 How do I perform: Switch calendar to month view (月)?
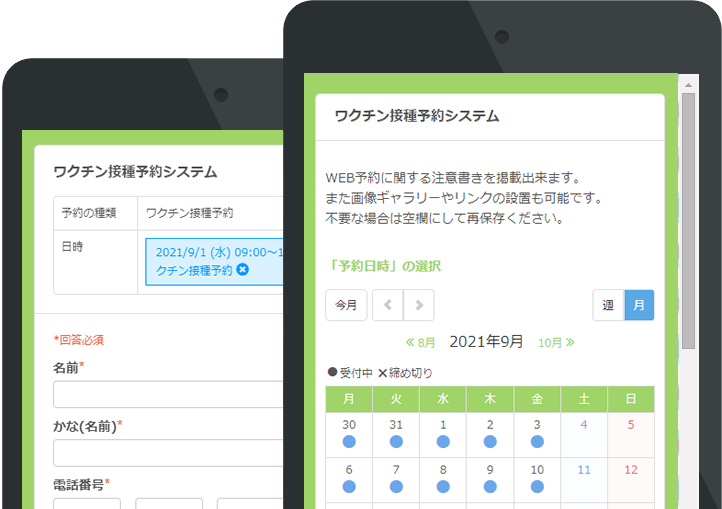pyautogui.click(x=639, y=305)
